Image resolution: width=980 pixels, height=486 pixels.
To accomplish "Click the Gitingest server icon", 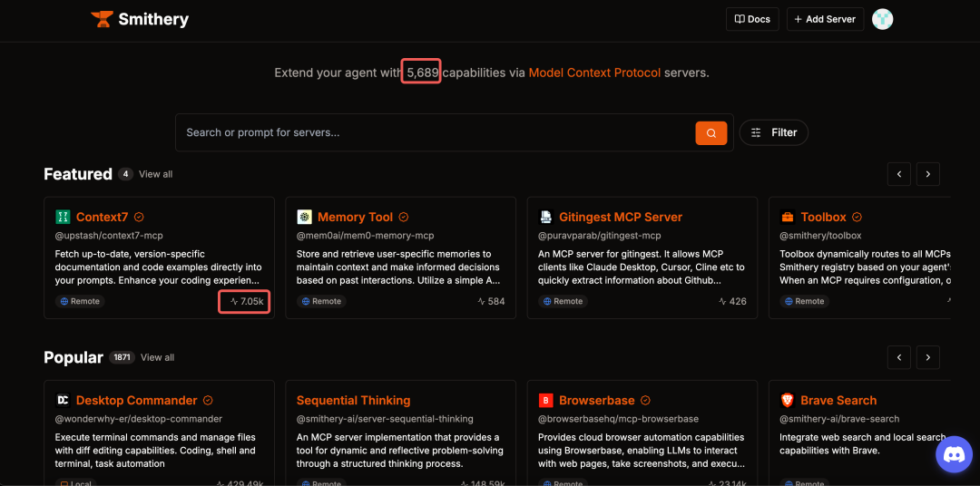I will [545, 218].
